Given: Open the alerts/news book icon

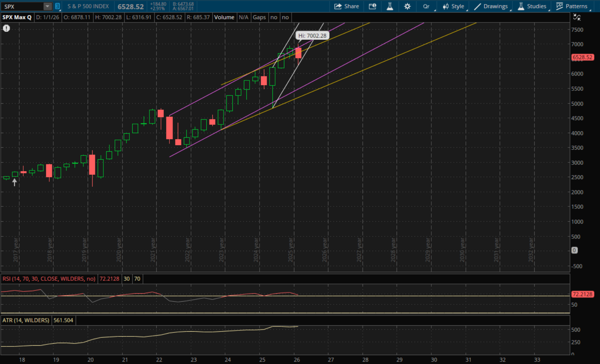Looking at the screenshot, I should coord(372,6).
